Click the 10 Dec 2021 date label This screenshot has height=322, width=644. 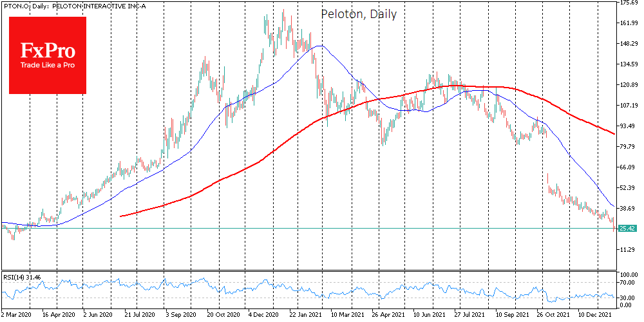pyautogui.click(x=596, y=316)
